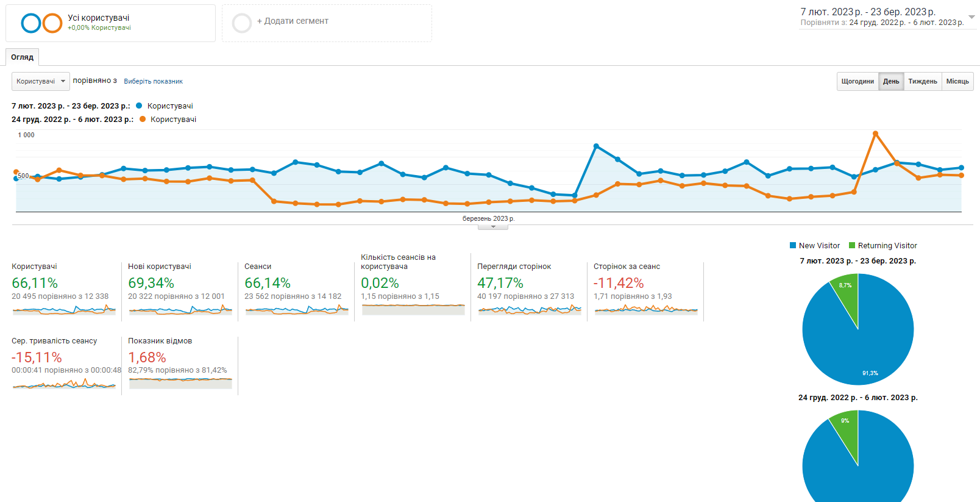Set chart granularity to 'Місяць'
This screenshot has height=502, width=980.
click(957, 82)
